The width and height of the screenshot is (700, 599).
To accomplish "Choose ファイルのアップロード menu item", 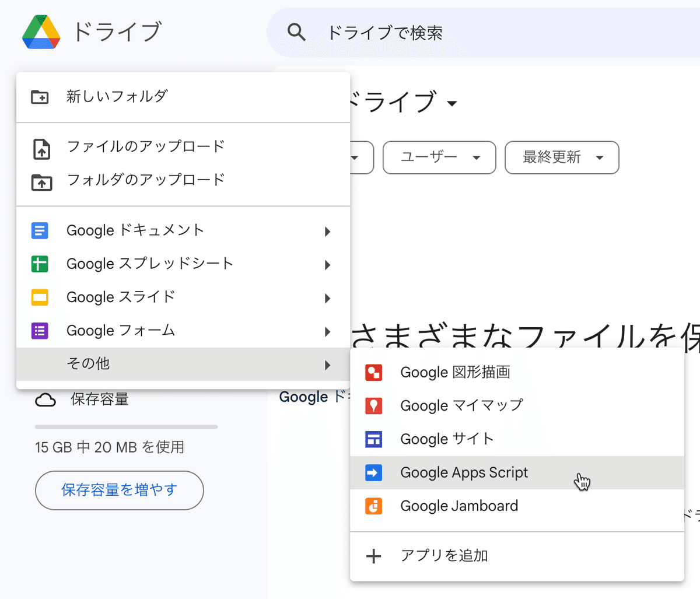I will tap(183, 146).
